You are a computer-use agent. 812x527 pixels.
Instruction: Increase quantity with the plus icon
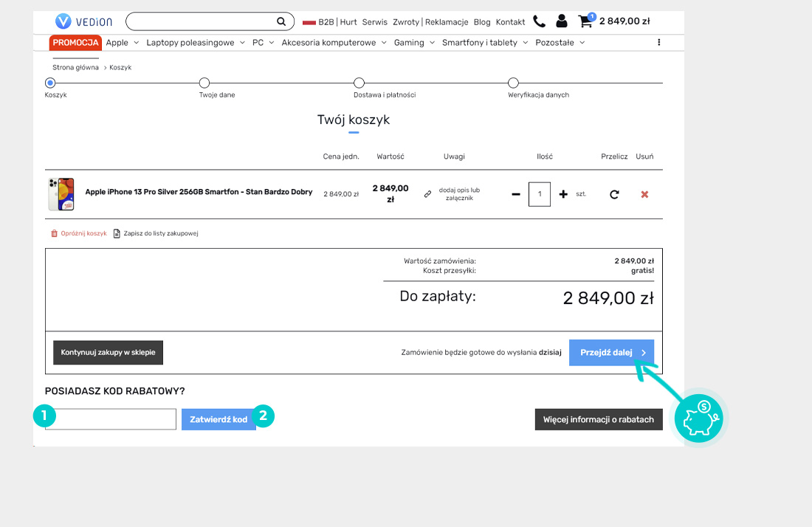point(563,194)
